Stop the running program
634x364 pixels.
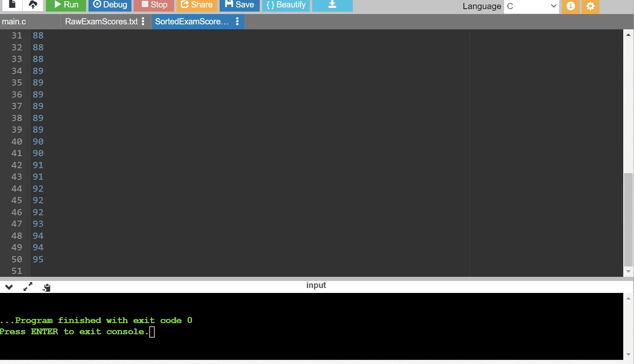point(154,5)
